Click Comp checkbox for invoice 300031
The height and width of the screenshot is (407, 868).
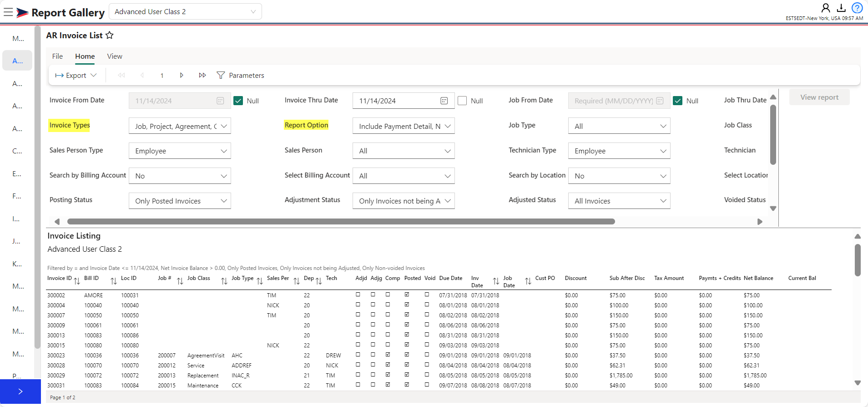click(388, 385)
